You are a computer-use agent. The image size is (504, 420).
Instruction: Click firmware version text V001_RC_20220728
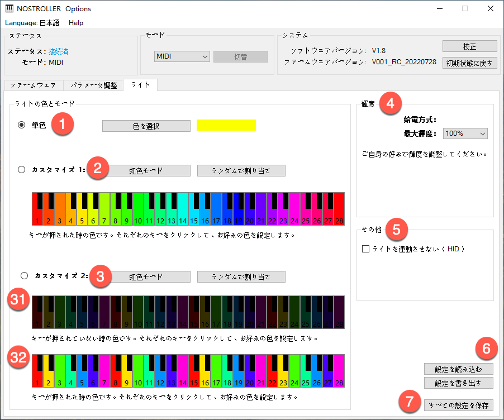coord(404,61)
